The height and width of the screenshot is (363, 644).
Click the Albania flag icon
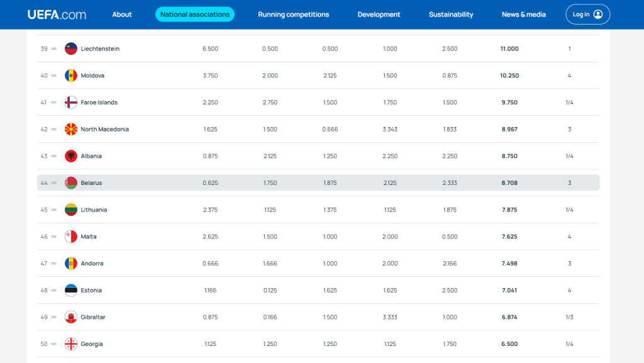click(x=71, y=156)
